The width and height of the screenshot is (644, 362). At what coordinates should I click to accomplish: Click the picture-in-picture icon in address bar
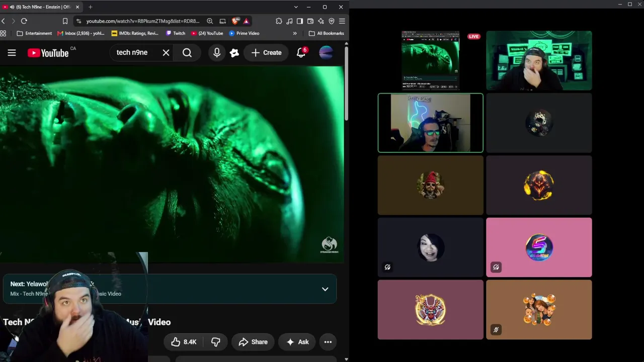pos(222,21)
